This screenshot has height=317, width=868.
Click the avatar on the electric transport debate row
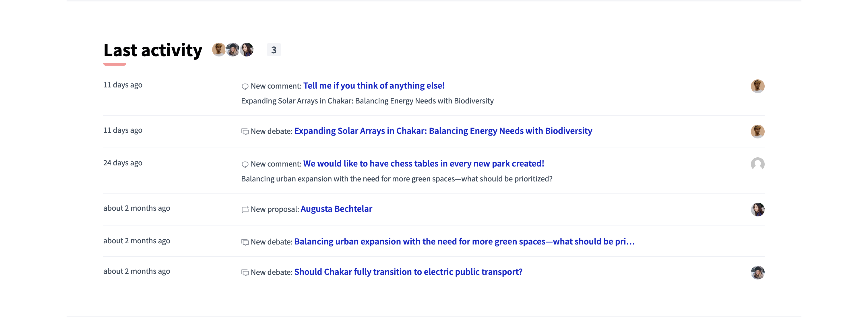tap(758, 272)
